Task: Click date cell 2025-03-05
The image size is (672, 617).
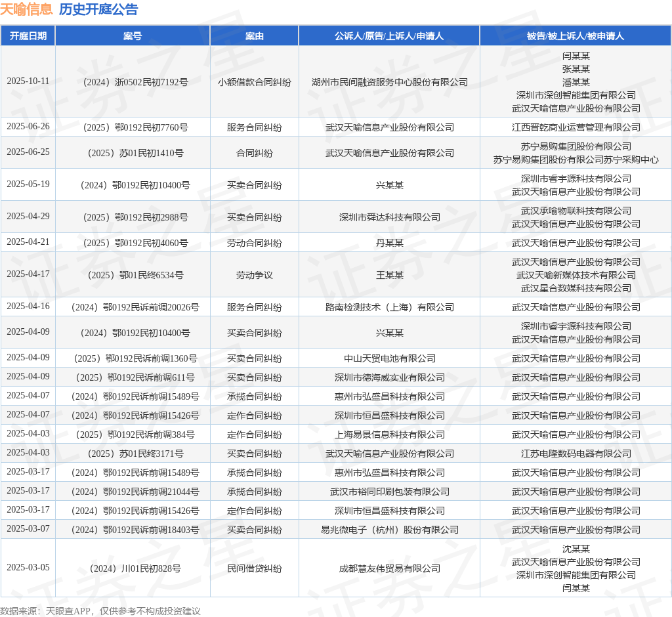Action: (x=28, y=568)
